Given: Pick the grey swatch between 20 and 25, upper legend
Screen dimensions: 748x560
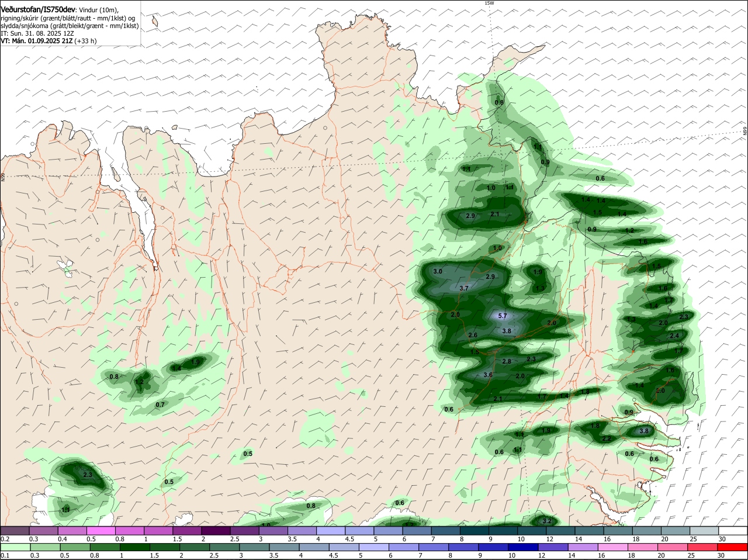Looking at the screenshot, I should (x=676, y=531).
